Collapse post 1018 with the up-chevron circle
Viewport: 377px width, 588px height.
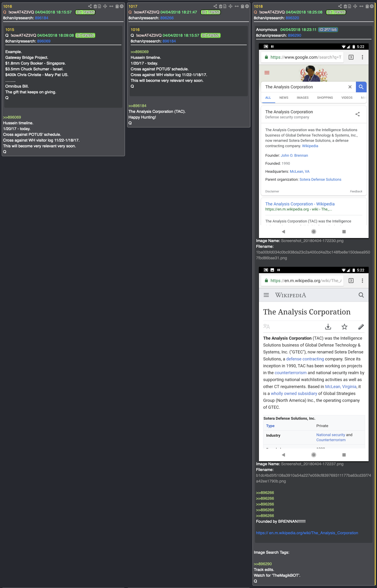(372, 6)
